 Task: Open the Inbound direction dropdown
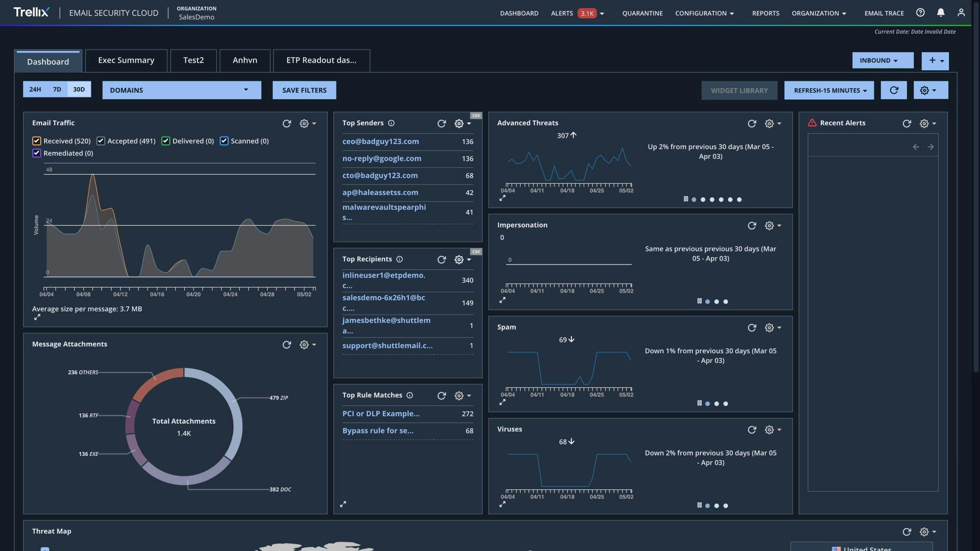(882, 60)
